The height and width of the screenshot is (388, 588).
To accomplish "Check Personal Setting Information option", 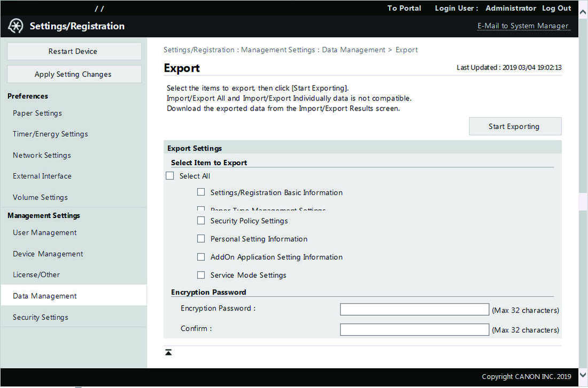I will coord(201,239).
